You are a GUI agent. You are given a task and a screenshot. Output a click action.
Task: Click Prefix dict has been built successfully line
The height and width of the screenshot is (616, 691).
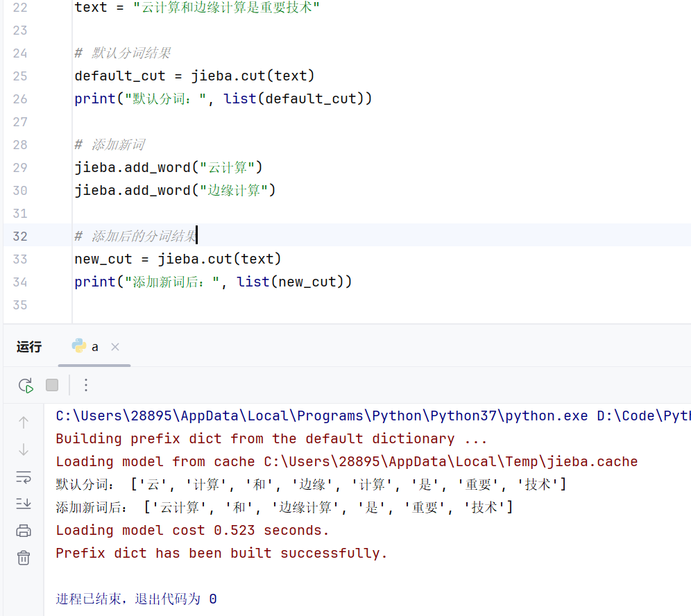(222, 554)
